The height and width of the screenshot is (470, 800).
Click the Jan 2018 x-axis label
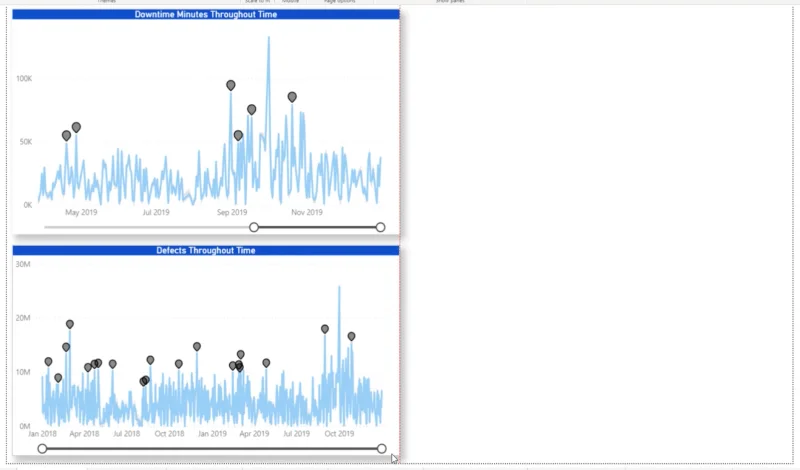point(42,434)
